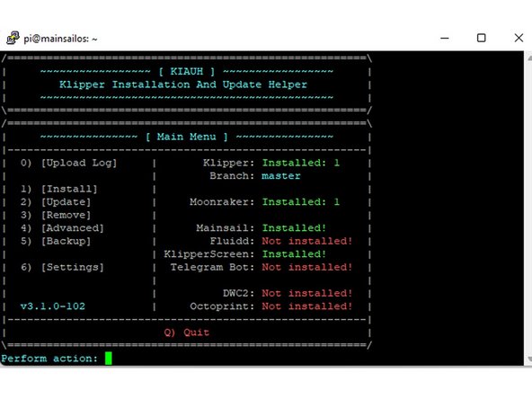Click the 'Klipper:' status label

pyautogui.click(x=228, y=163)
